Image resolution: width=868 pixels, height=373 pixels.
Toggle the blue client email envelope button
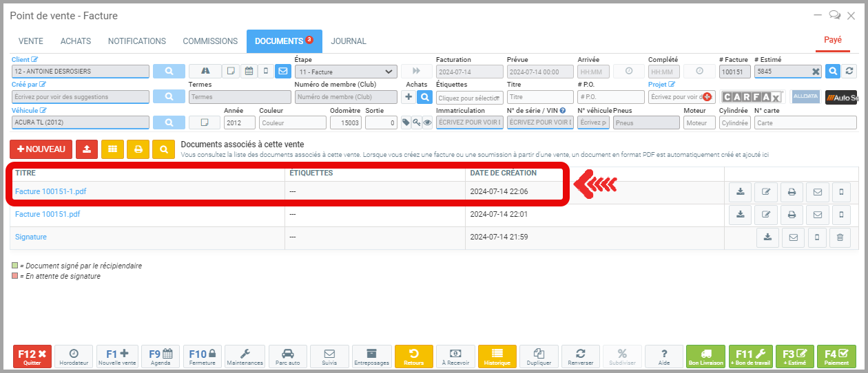tap(282, 71)
